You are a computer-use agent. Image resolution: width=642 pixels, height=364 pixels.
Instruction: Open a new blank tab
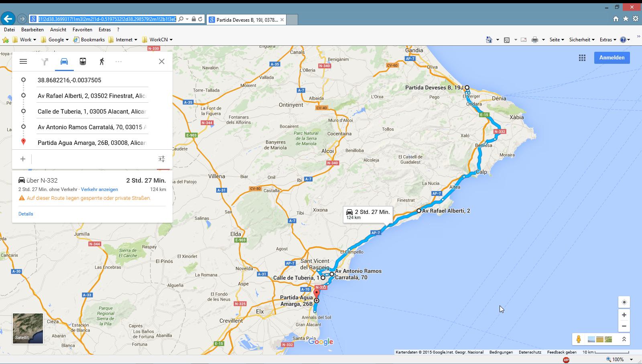coord(292,20)
